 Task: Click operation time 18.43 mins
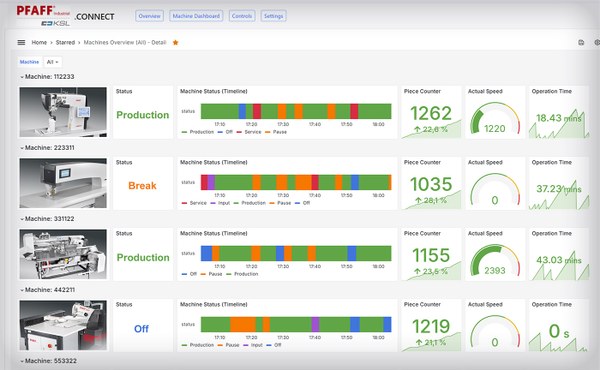click(559, 118)
